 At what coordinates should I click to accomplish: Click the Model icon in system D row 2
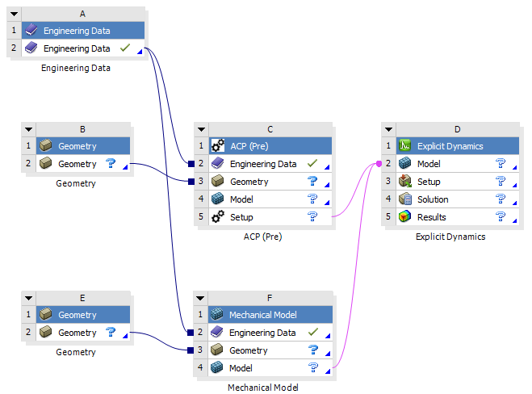click(404, 163)
